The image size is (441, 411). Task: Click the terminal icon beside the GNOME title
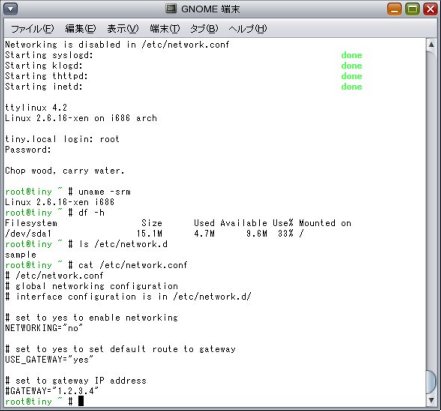[171, 9]
